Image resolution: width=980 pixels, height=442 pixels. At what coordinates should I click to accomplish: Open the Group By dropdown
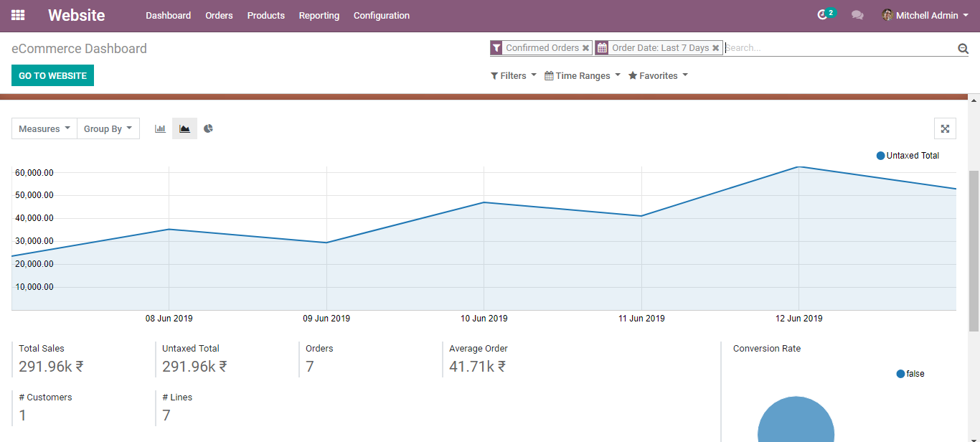point(108,128)
